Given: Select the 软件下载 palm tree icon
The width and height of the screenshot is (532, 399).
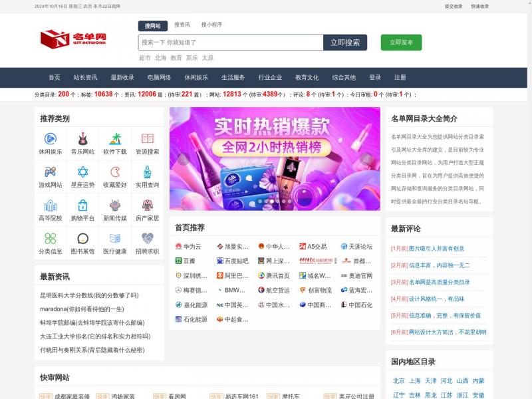Looking at the screenshot, I should click(x=115, y=139).
